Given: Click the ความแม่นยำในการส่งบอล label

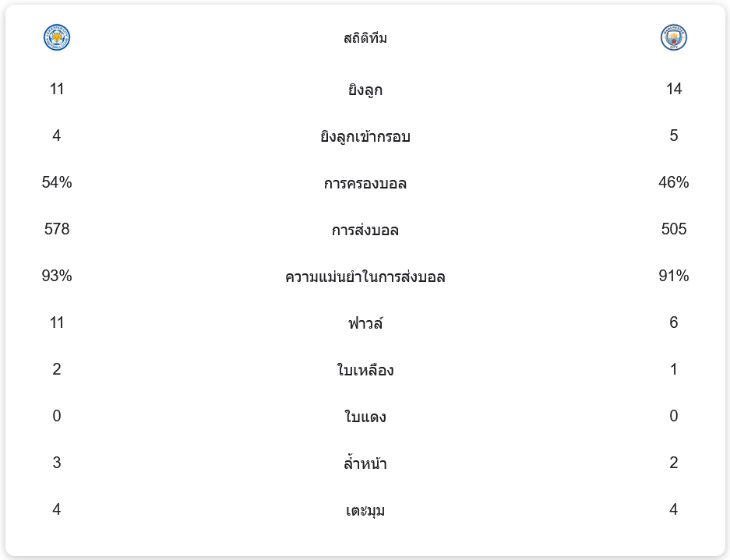Looking at the screenshot, I should (365, 276).
